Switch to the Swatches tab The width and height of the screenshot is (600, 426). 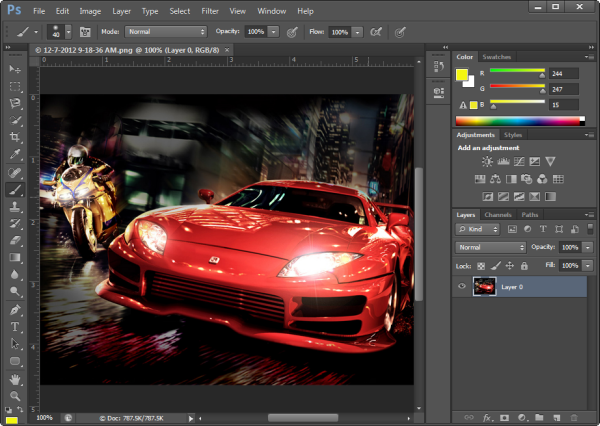click(497, 57)
